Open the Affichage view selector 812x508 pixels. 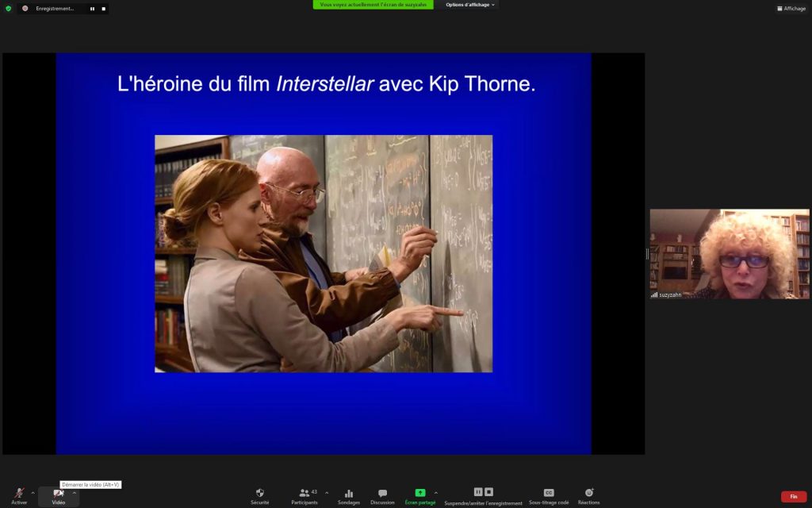click(x=791, y=8)
